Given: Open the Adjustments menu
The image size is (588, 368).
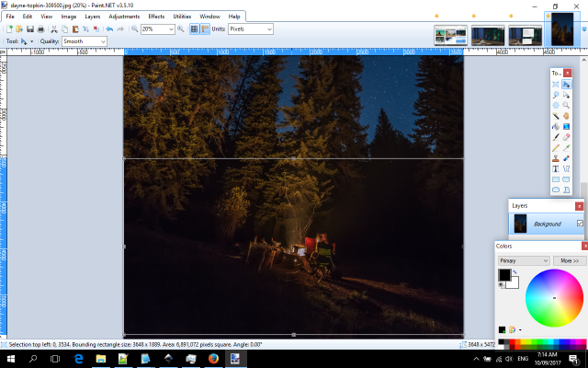Looking at the screenshot, I should coord(124,17).
